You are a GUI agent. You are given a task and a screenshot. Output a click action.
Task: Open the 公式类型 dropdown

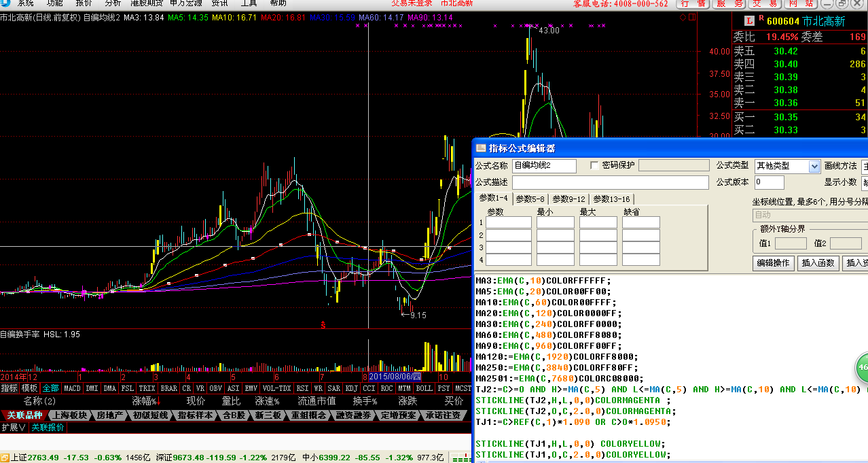814,167
